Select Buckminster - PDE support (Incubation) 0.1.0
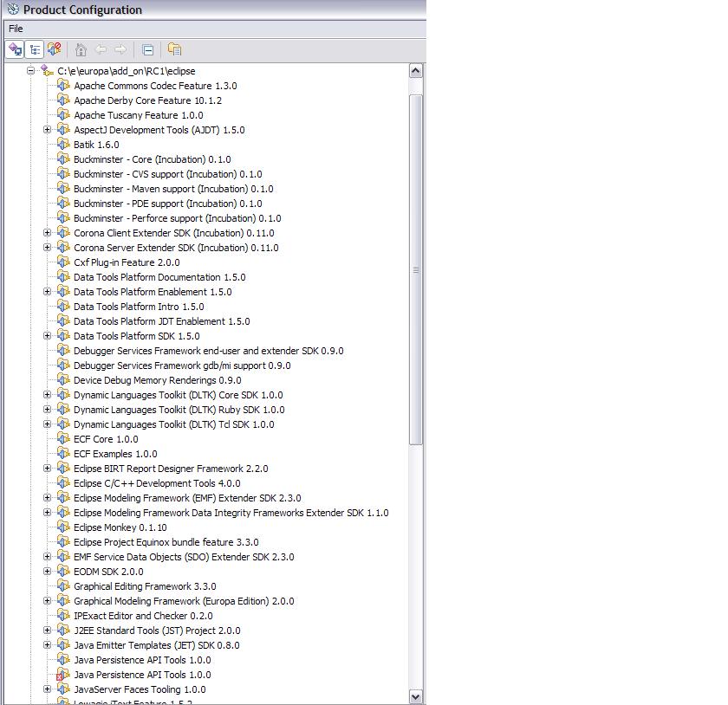 coord(167,204)
